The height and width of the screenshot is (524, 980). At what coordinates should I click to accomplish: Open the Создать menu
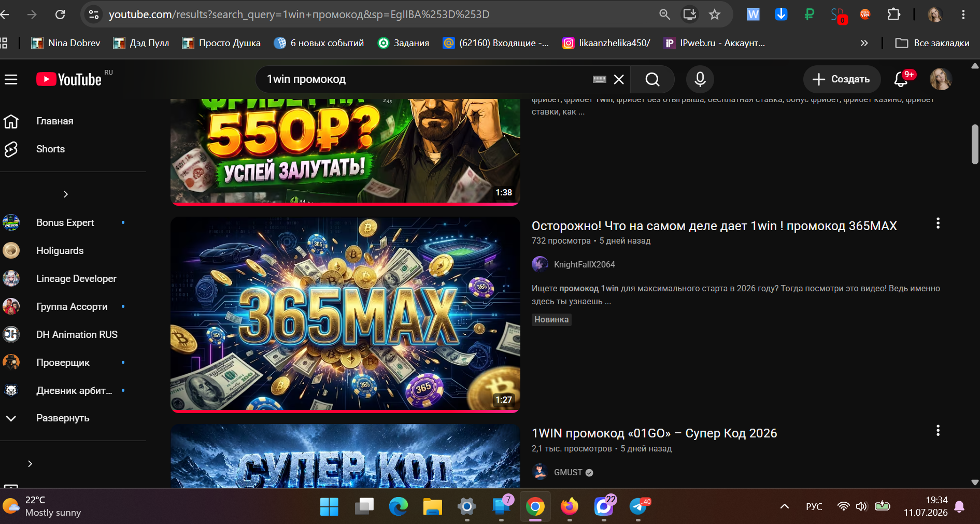[842, 79]
